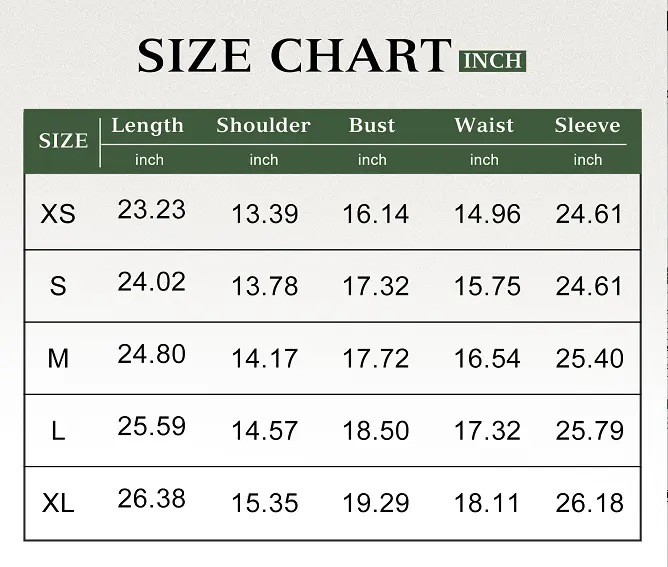The height and width of the screenshot is (567, 668).
Task: Click the SIZE CHART title
Action: (295, 56)
